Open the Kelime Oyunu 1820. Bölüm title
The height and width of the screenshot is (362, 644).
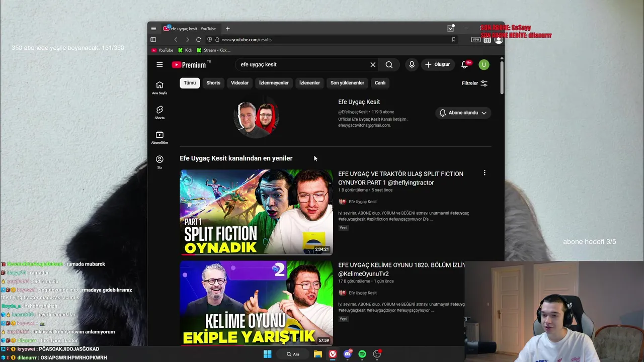[x=401, y=269]
